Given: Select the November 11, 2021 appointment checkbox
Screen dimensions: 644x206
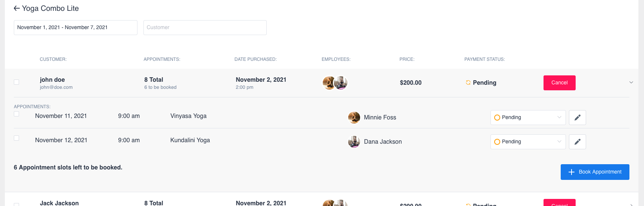Looking at the screenshot, I should (16, 114).
